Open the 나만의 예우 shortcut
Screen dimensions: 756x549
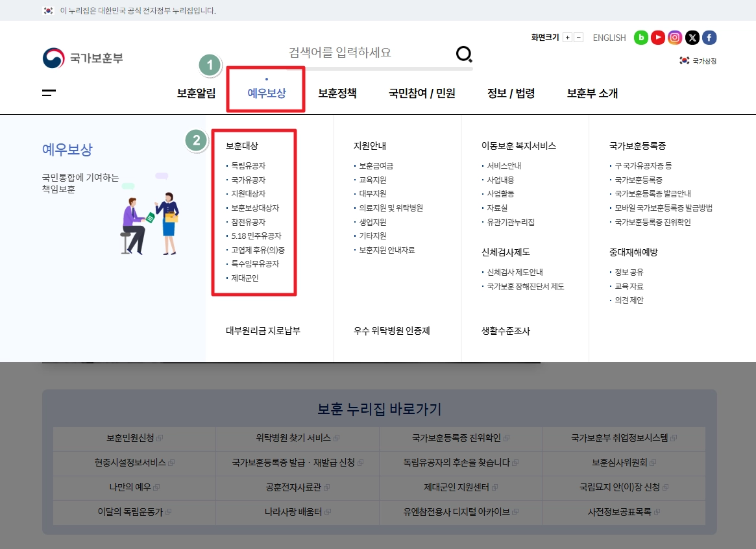pos(134,488)
